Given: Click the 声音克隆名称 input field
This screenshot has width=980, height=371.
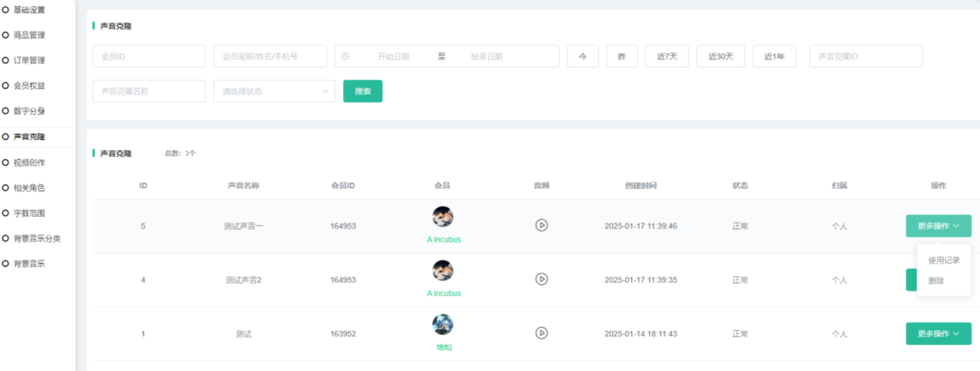Looking at the screenshot, I should 149,91.
